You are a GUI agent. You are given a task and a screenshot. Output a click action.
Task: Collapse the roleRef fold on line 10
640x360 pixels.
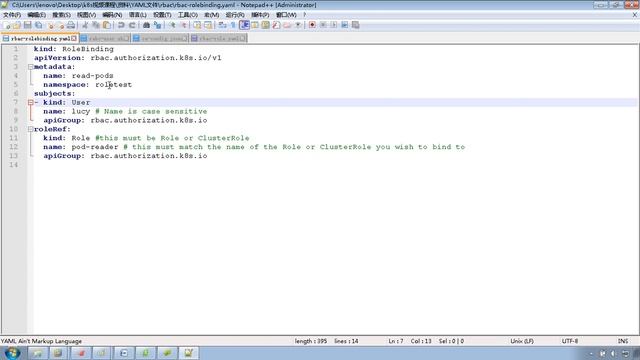click(31, 129)
